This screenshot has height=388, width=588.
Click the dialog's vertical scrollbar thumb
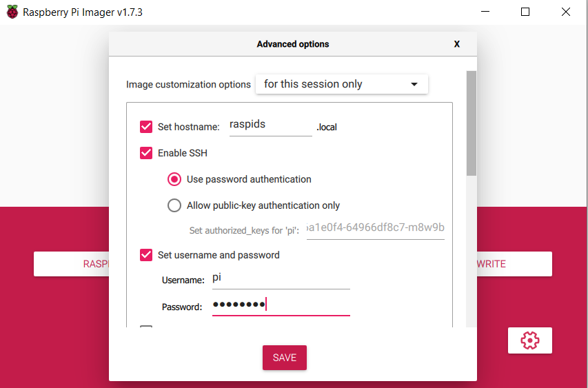click(471, 123)
